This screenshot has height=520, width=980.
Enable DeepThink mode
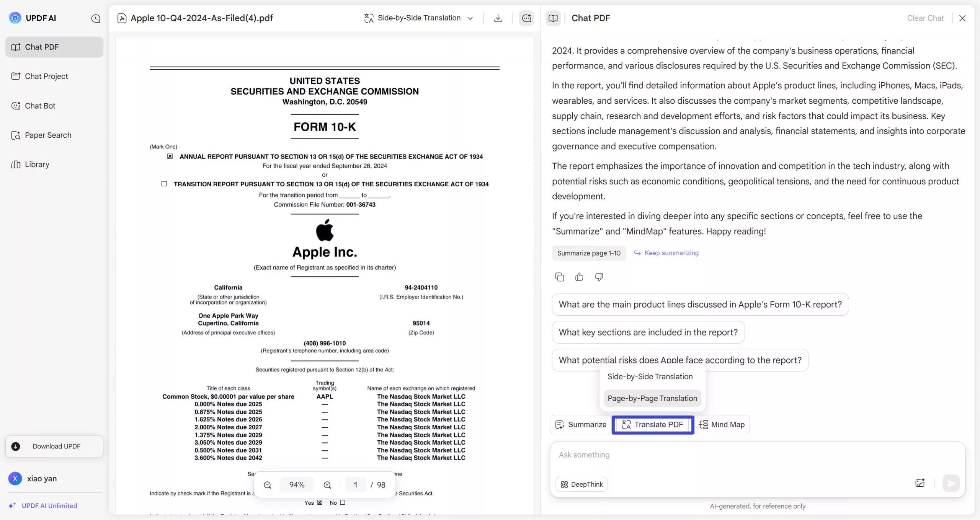[581, 484]
